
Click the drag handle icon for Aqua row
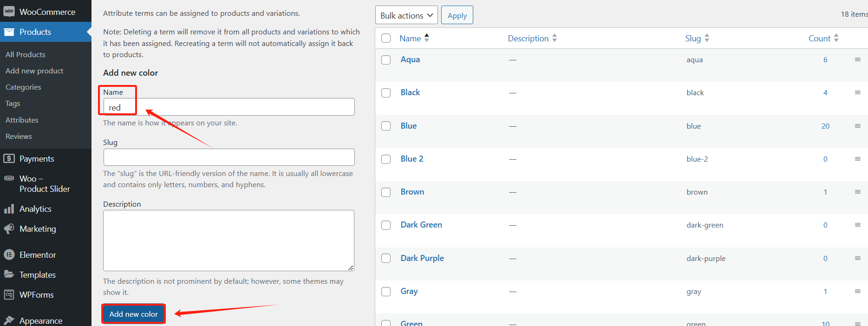coord(857,60)
